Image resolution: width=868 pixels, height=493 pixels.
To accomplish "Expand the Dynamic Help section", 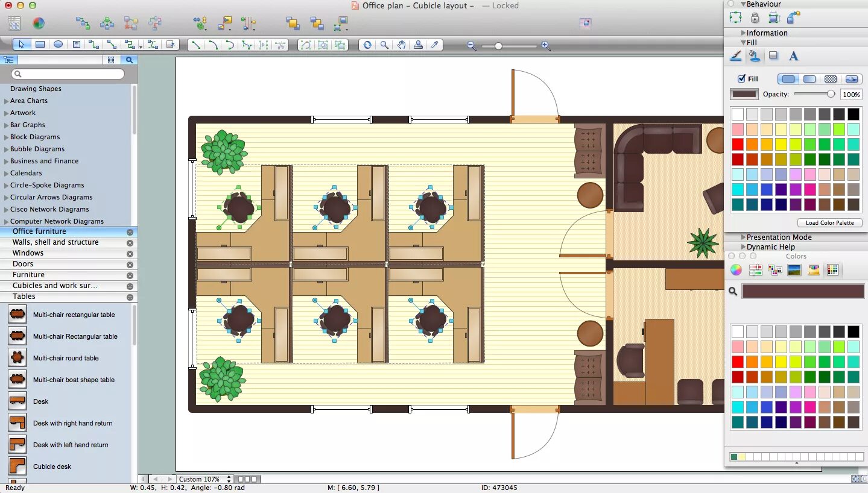I will click(744, 247).
